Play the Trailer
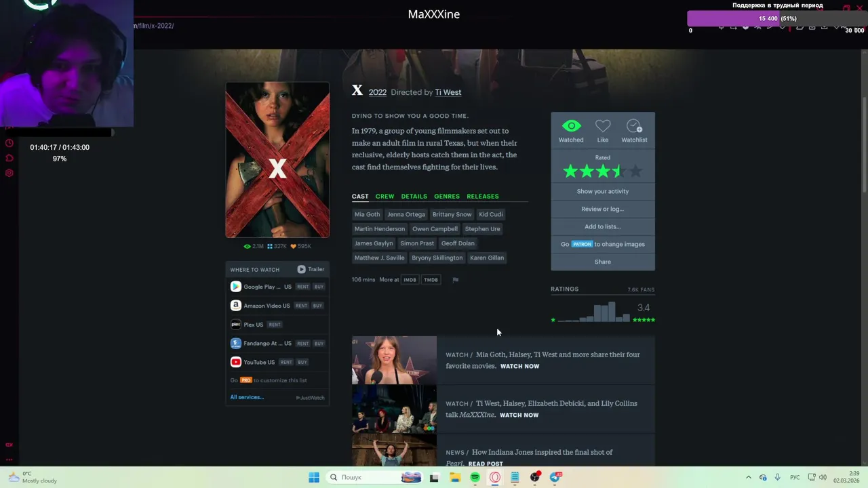This screenshot has height=488, width=868. click(x=311, y=269)
